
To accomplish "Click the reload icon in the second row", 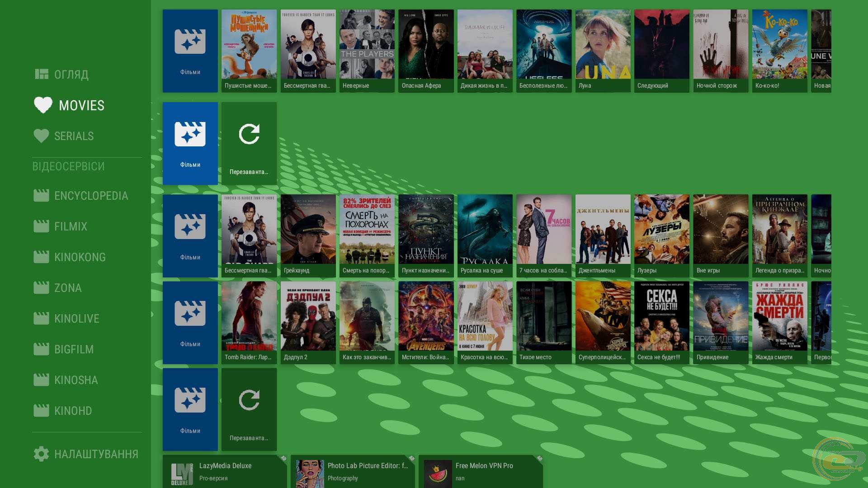I will pyautogui.click(x=249, y=134).
